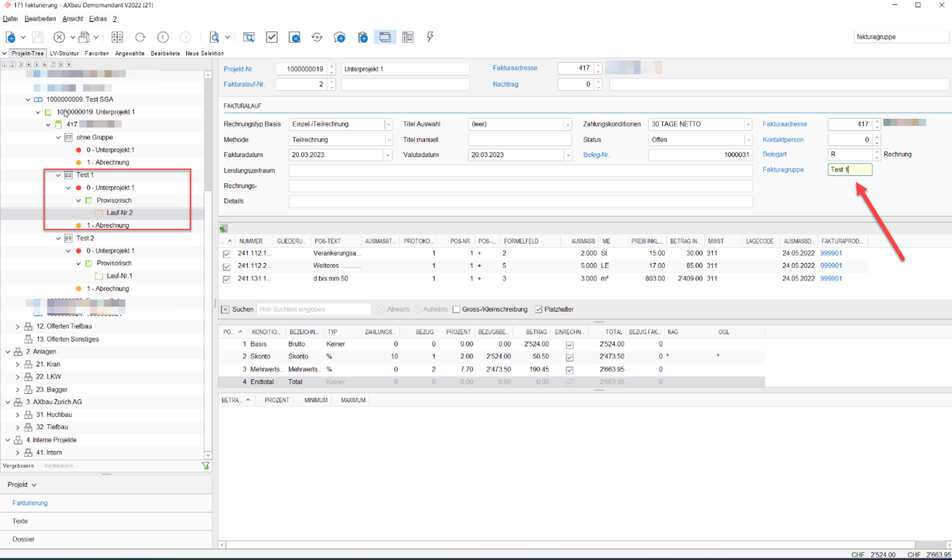Toggle the highlighted windows layout icon
Screen dimensions: 952x560
coord(385,37)
